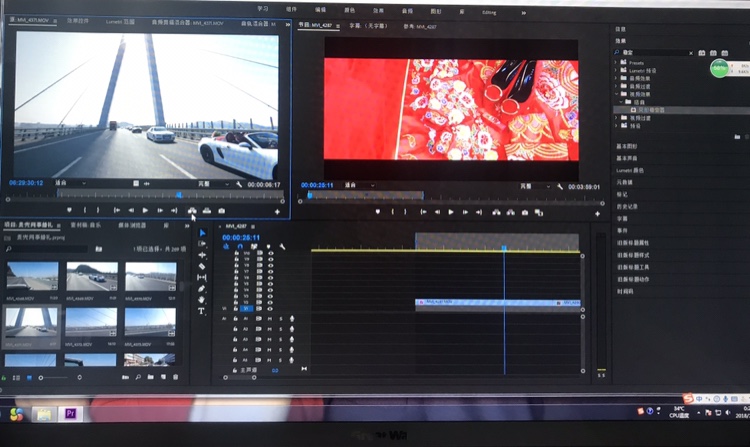
Task: Click New Bin icon in Project panel
Action: pyautogui.click(x=151, y=377)
